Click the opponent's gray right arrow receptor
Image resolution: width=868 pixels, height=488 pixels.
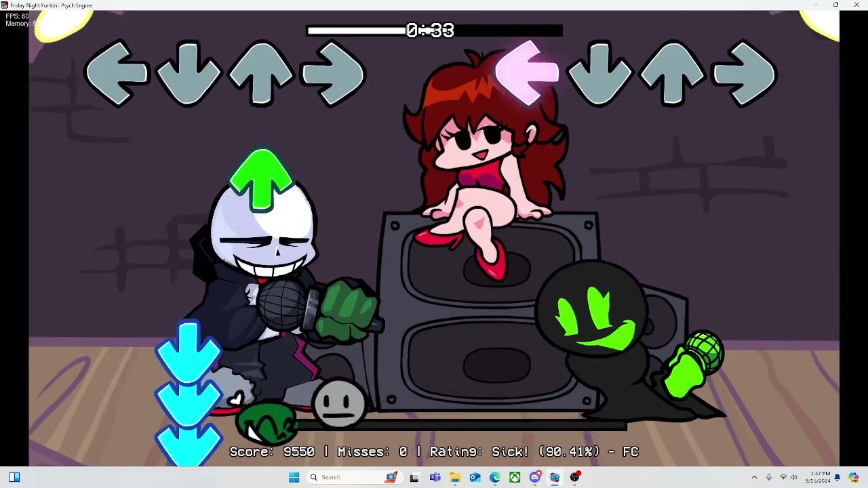tap(334, 73)
